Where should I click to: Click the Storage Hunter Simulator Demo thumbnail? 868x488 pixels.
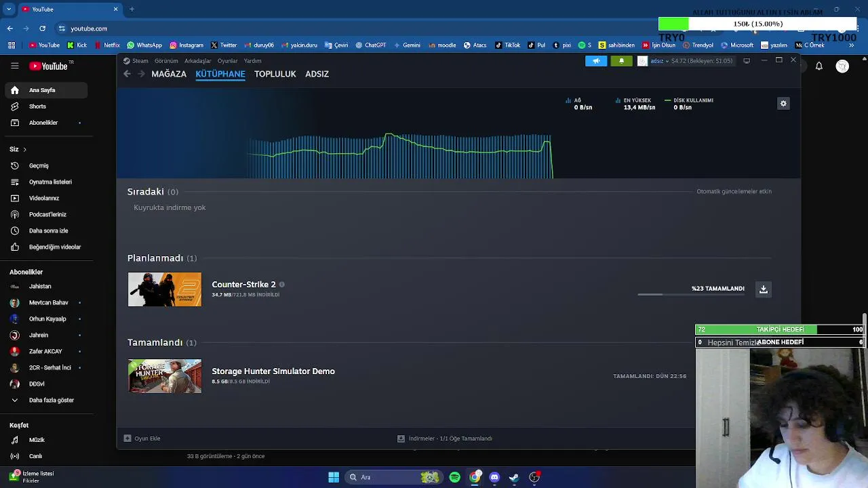click(x=165, y=376)
